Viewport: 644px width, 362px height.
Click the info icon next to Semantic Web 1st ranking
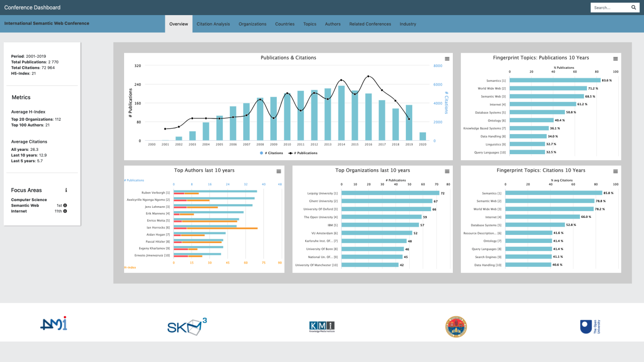pos(66,205)
